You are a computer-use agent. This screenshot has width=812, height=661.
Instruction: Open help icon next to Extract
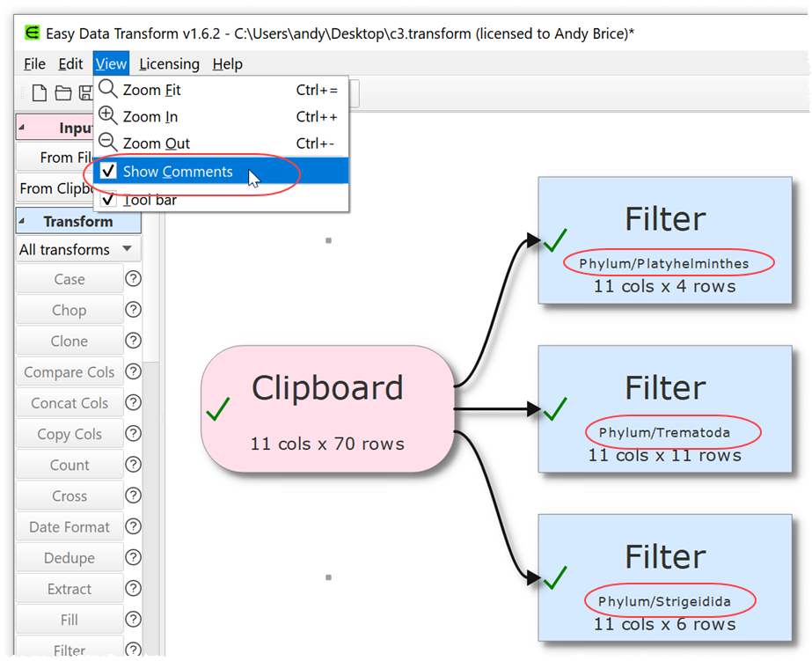pyautogui.click(x=134, y=588)
